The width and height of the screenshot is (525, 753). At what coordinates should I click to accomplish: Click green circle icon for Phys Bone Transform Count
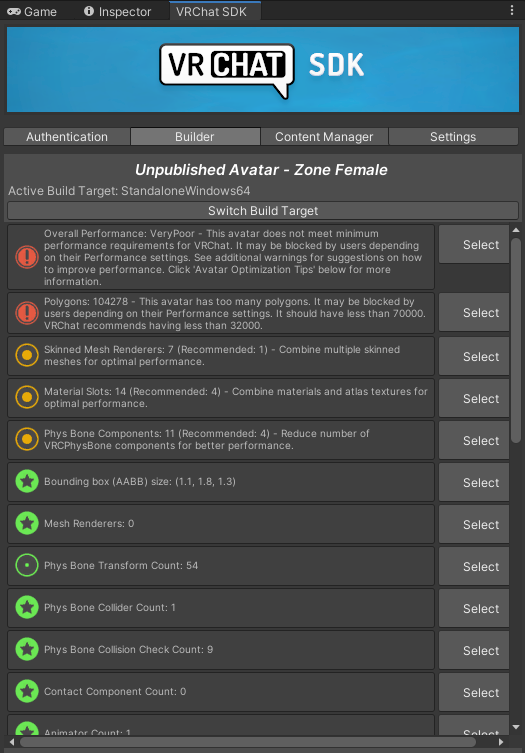point(27,566)
